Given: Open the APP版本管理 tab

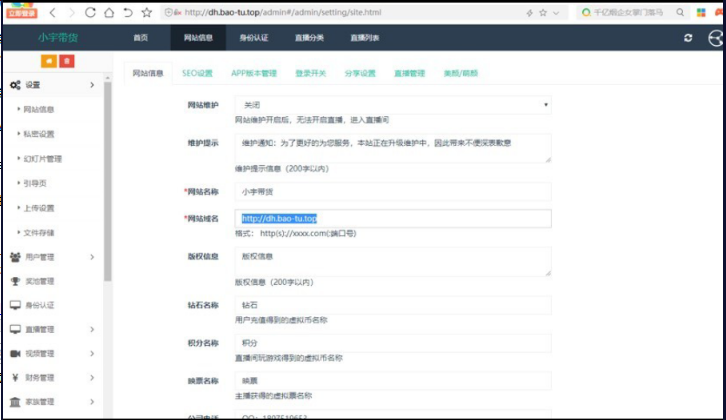Looking at the screenshot, I should click(253, 74).
